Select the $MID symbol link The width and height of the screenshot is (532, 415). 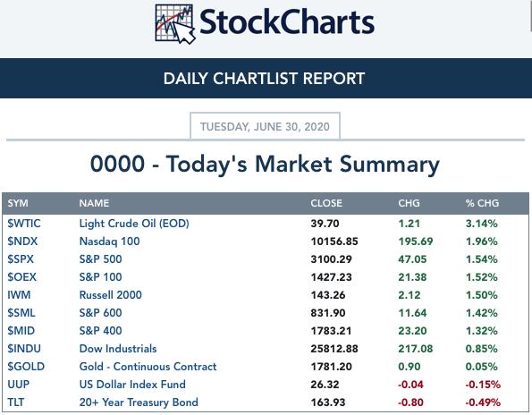coord(21,331)
